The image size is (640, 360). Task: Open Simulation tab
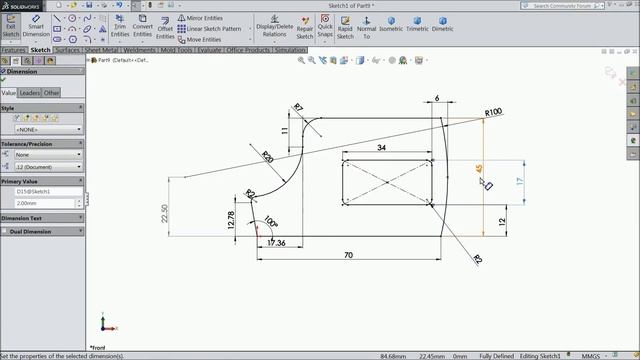coord(290,50)
